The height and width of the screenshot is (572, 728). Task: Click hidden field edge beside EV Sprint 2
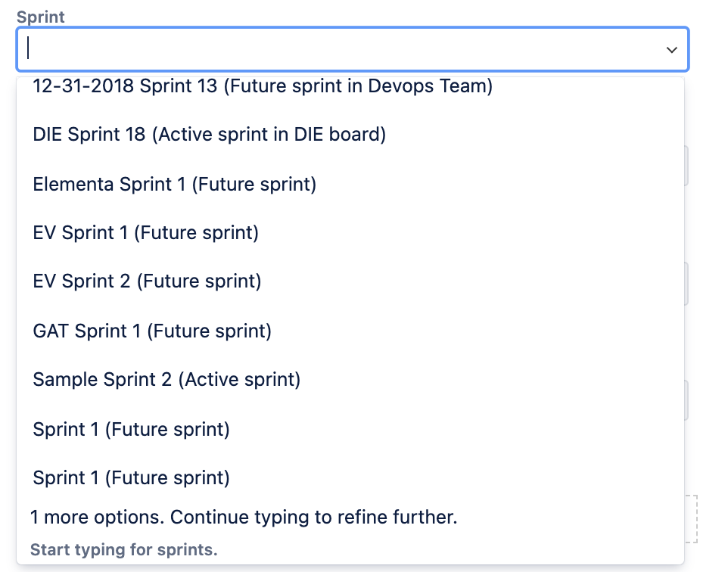pyautogui.click(x=686, y=284)
